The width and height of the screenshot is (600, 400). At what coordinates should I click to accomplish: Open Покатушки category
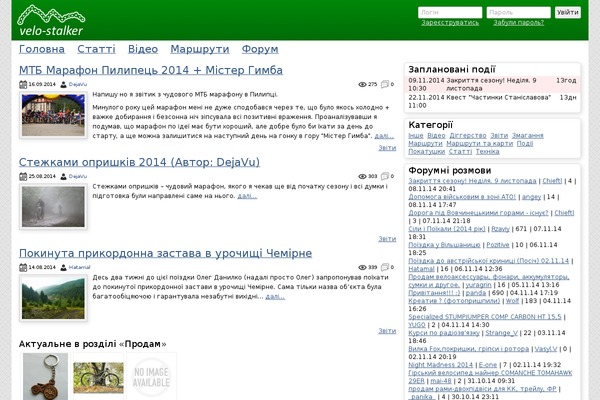[427, 152]
